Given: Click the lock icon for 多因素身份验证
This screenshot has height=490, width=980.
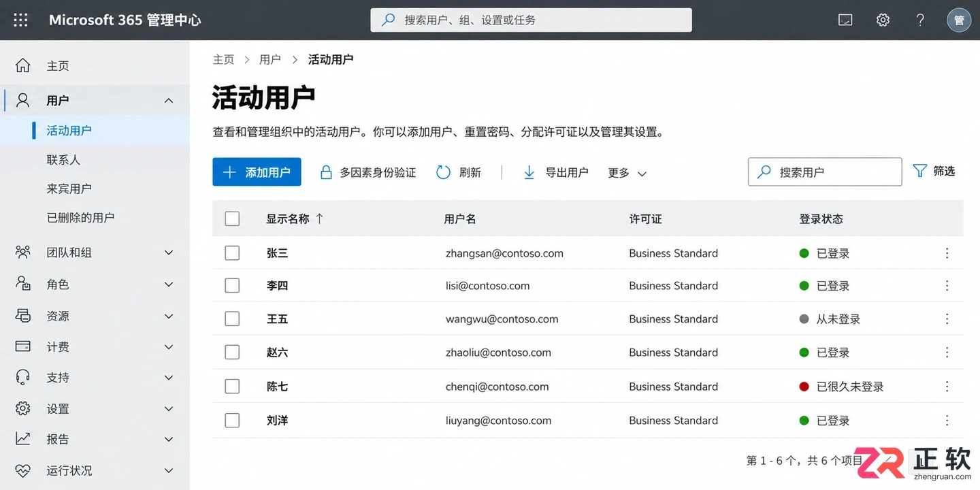Looking at the screenshot, I should point(326,172).
